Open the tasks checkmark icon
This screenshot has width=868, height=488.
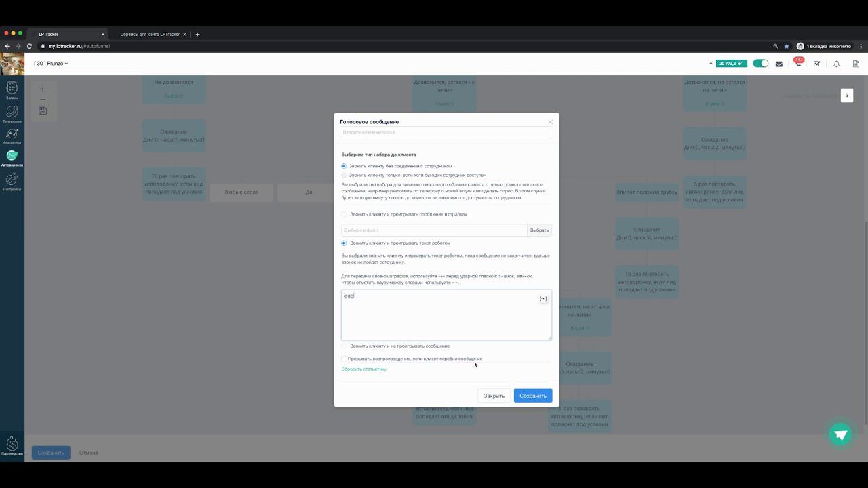click(x=816, y=64)
